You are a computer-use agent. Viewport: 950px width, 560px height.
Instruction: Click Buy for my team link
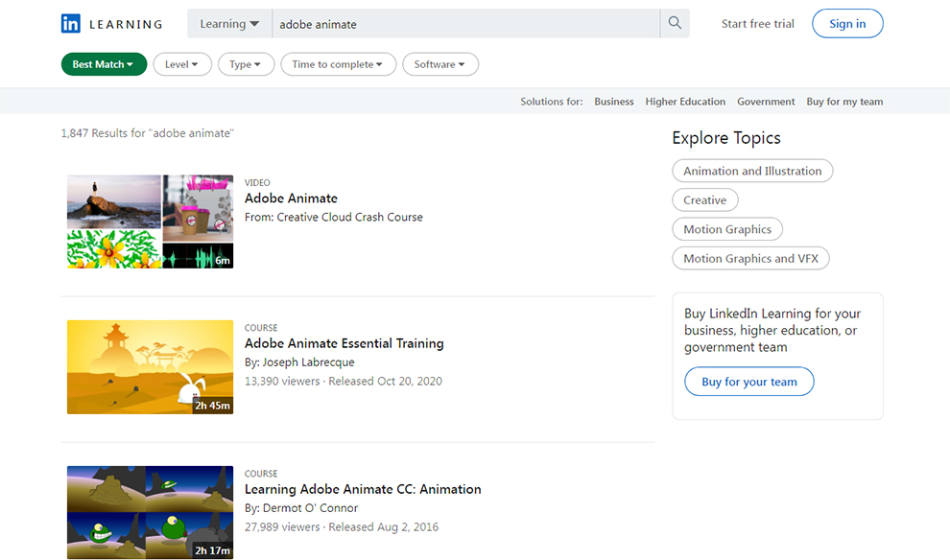(x=844, y=102)
